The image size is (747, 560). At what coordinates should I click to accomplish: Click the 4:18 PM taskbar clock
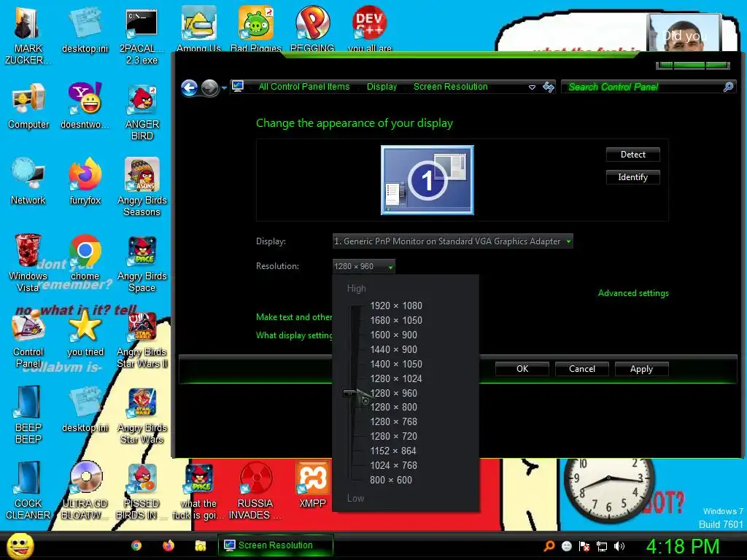click(682, 546)
